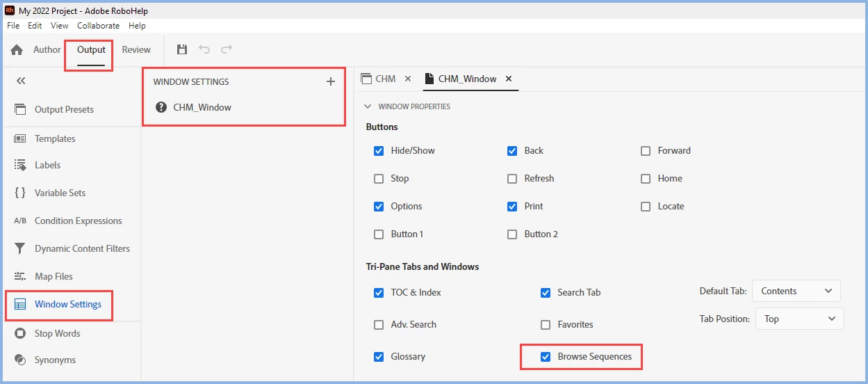The image size is (868, 384).
Task: Click the CHM_Window question mark icon
Action: point(161,107)
